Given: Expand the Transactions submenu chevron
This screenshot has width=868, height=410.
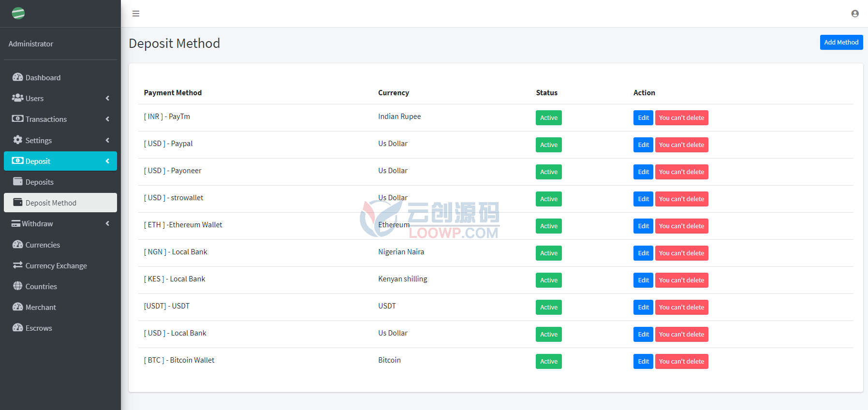Looking at the screenshot, I should pyautogui.click(x=107, y=119).
